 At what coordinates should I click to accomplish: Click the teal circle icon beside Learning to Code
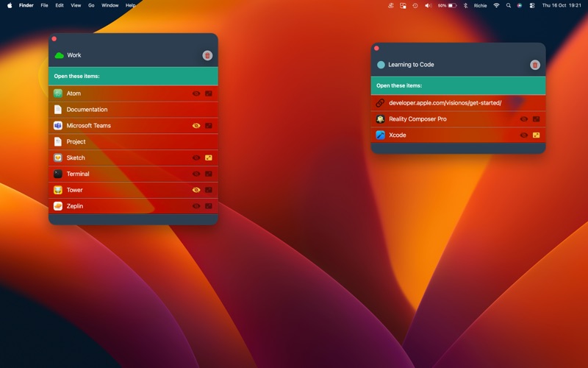click(x=381, y=65)
